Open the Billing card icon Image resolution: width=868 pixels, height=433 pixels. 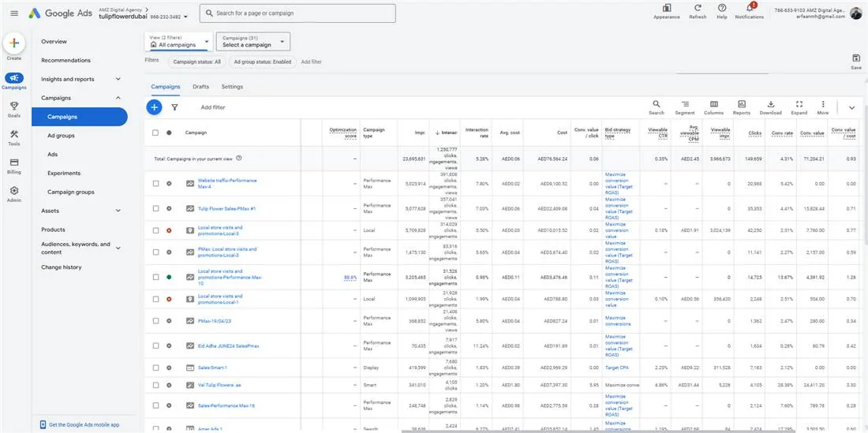[x=14, y=162]
